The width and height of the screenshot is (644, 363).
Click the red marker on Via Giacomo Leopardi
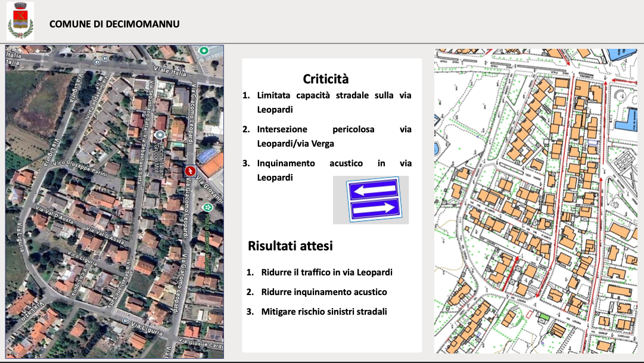point(190,170)
